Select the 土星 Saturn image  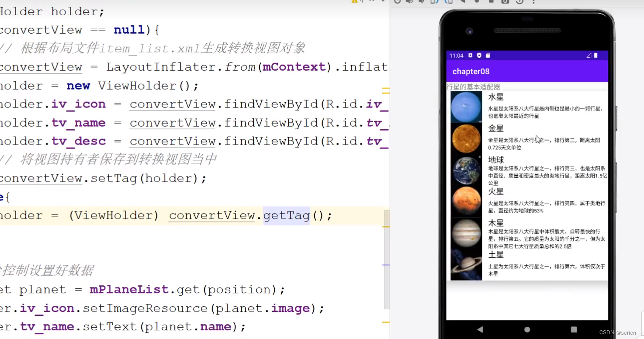466,265
